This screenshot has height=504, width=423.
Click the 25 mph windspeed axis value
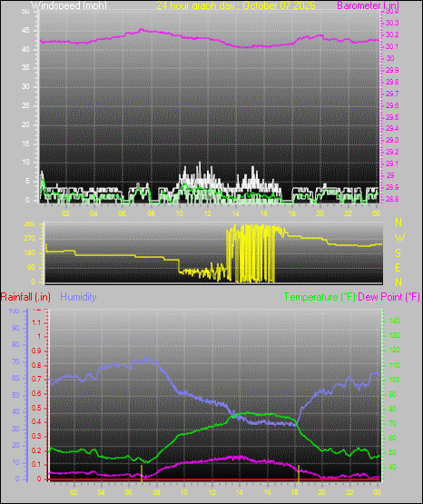click(25, 105)
